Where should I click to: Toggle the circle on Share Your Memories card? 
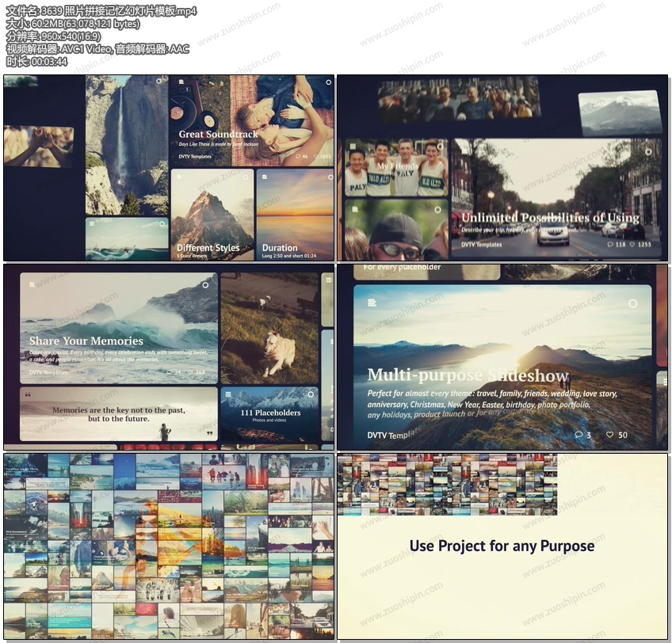click(x=205, y=285)
